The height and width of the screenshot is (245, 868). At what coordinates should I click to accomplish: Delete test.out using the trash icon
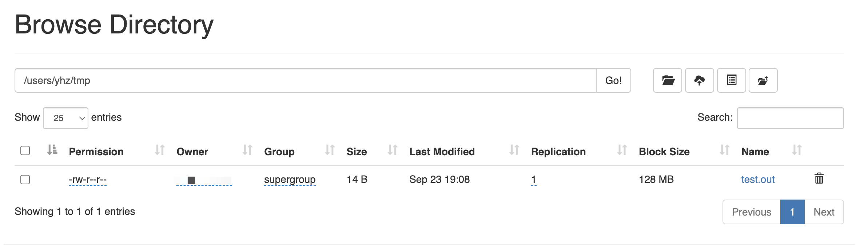pos(819,178)
